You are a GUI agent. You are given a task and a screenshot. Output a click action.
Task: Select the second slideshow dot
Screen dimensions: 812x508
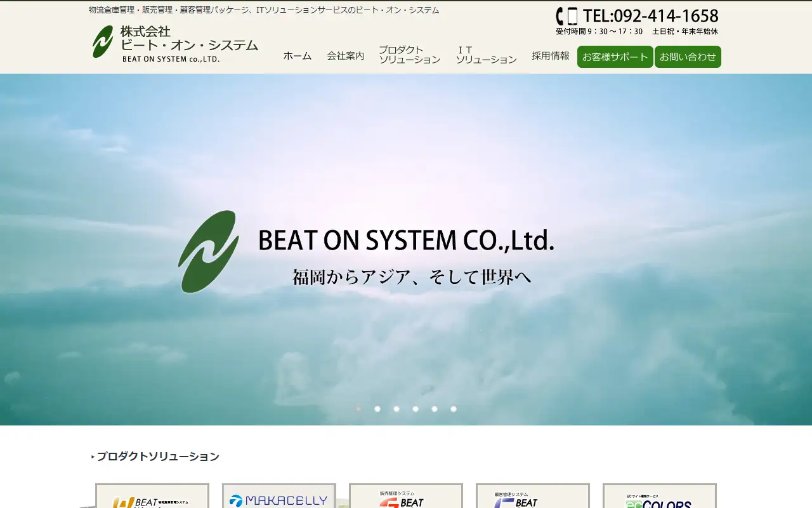377,409
